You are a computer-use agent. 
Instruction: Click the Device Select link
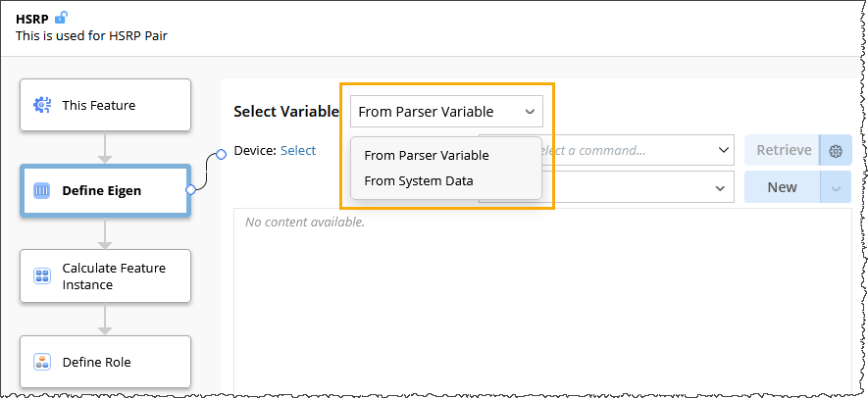[x=298, y=151]
